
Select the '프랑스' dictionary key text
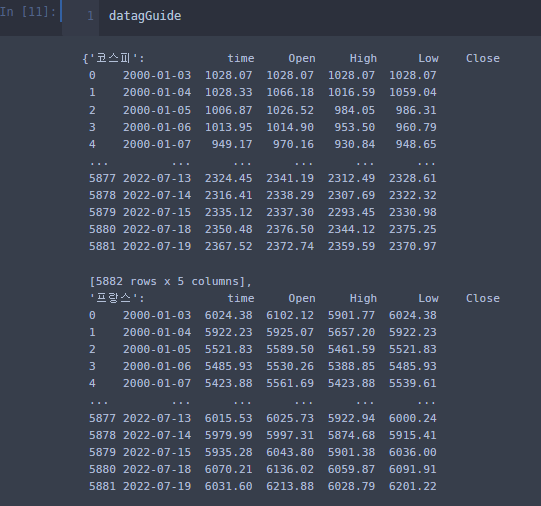tap(114, 298)
